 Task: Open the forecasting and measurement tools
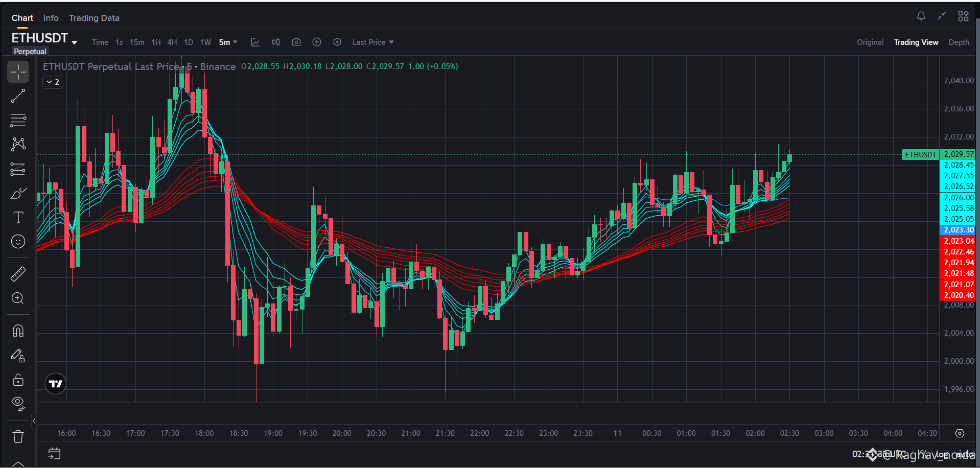coord(18,169)
